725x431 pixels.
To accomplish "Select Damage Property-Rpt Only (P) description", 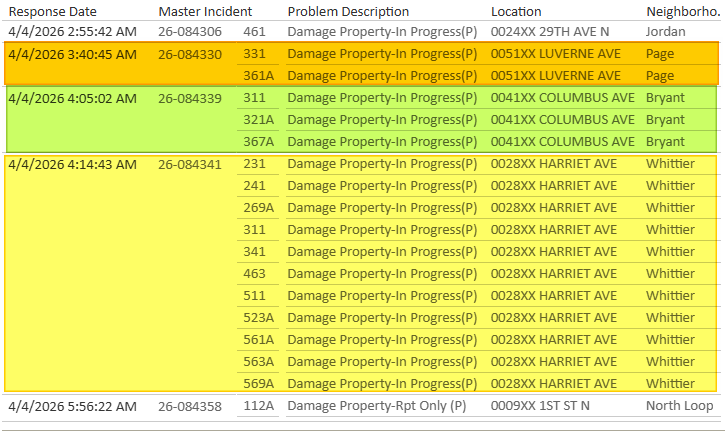I will (376, 406).
